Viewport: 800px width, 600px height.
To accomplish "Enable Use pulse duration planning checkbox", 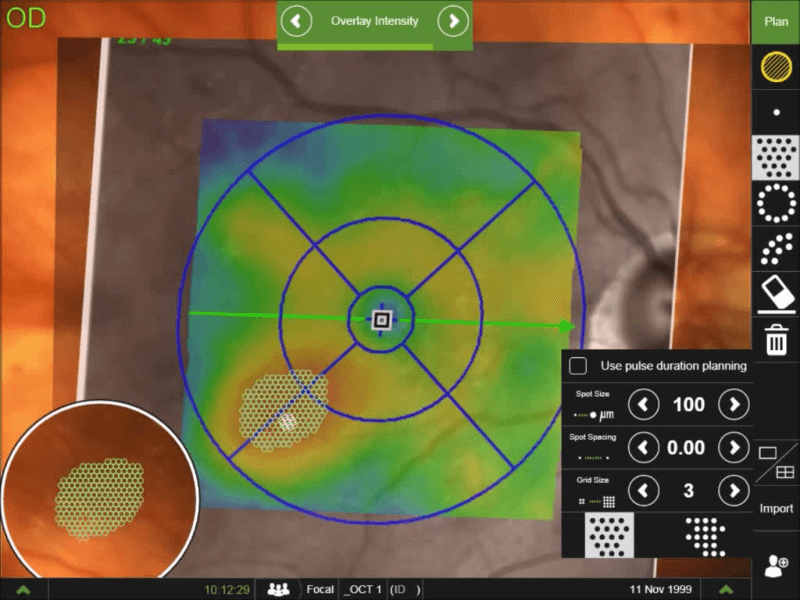I will [578, 366].
